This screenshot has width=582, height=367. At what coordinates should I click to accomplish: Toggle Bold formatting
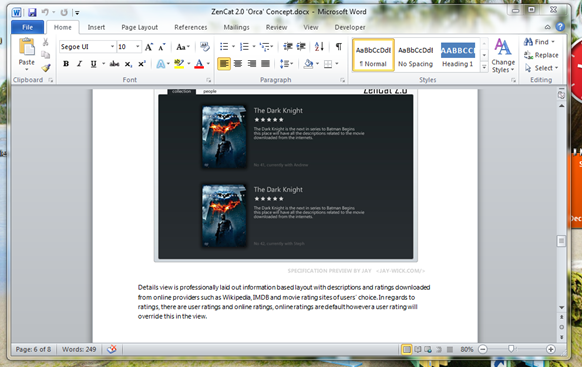(66, 64)
